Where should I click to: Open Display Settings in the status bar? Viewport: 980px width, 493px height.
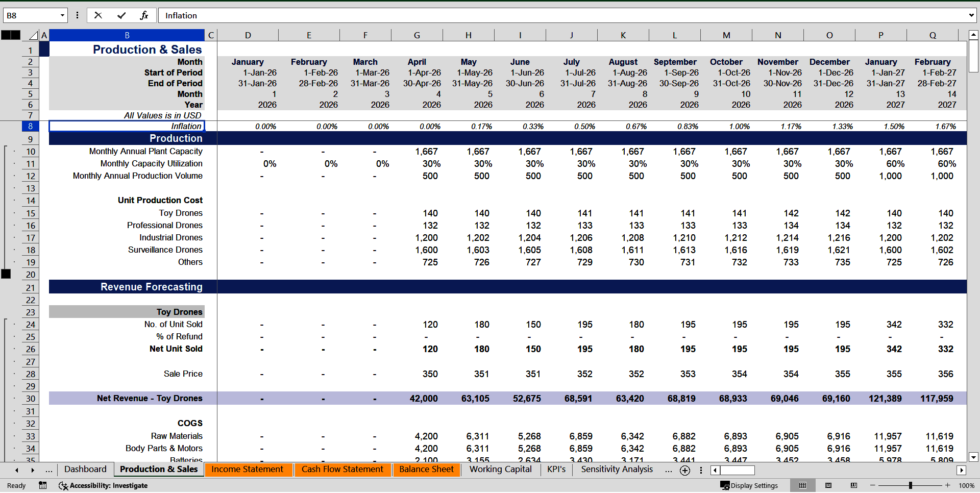click(x=749, y=485)
